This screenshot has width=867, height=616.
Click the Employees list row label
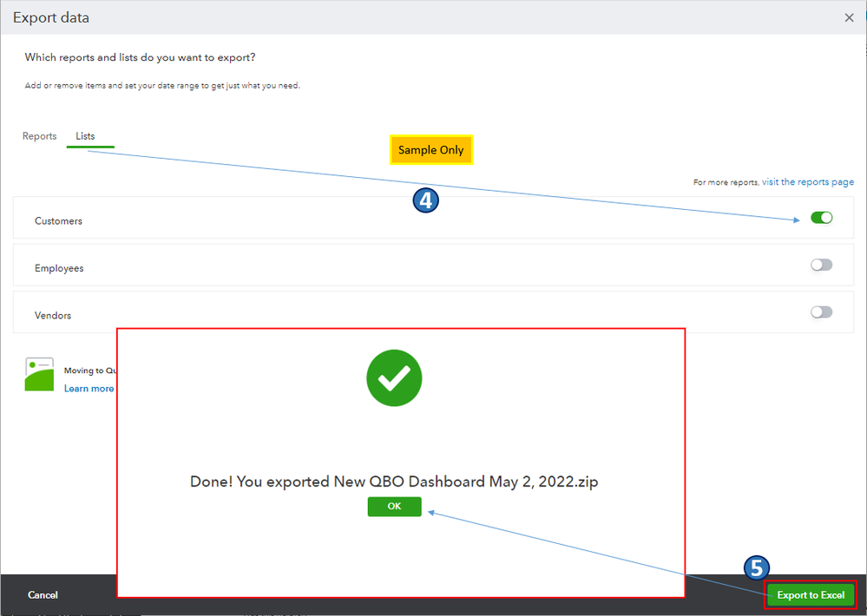[59, 268]
